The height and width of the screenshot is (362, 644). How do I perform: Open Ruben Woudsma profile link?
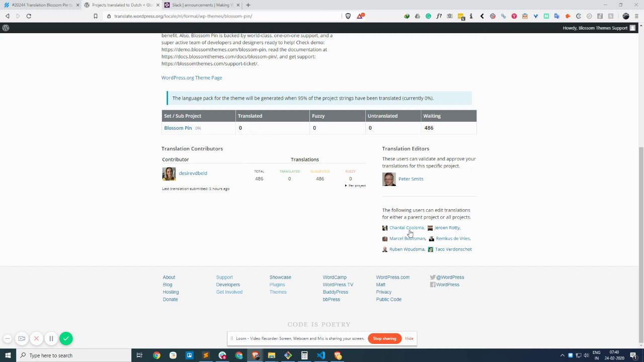pos(407,249)
